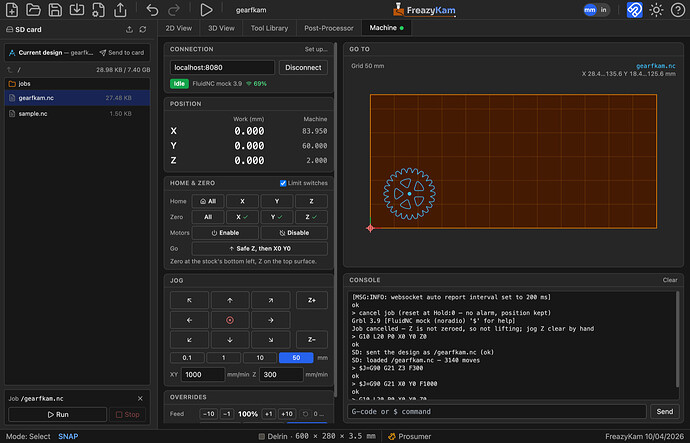Refresh the SD card file list

click(143, 29)
